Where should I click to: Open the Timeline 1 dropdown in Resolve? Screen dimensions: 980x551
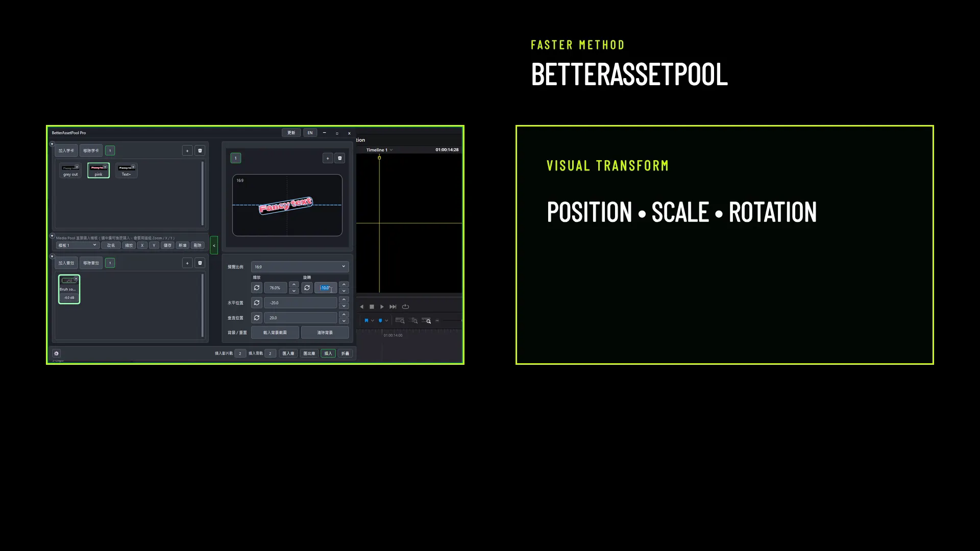(x=380, y=150)
